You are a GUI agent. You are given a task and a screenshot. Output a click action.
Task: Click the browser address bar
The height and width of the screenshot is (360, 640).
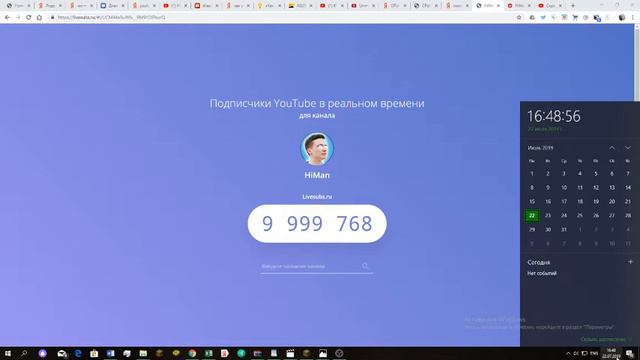(x=282, y=18)
